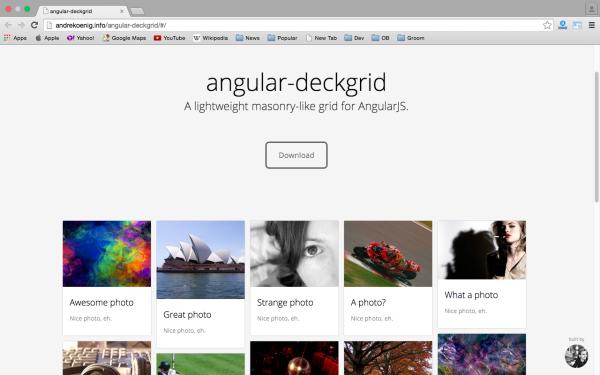Image resolution: width=600 pixels, height=375 pixels.
Task: Open the dark red photo in the middle column
Action: pyautogui.click(x=294, y=358)
